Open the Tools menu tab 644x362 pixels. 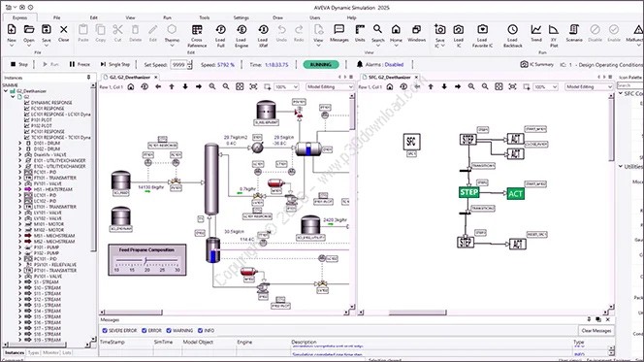[204, 17]
